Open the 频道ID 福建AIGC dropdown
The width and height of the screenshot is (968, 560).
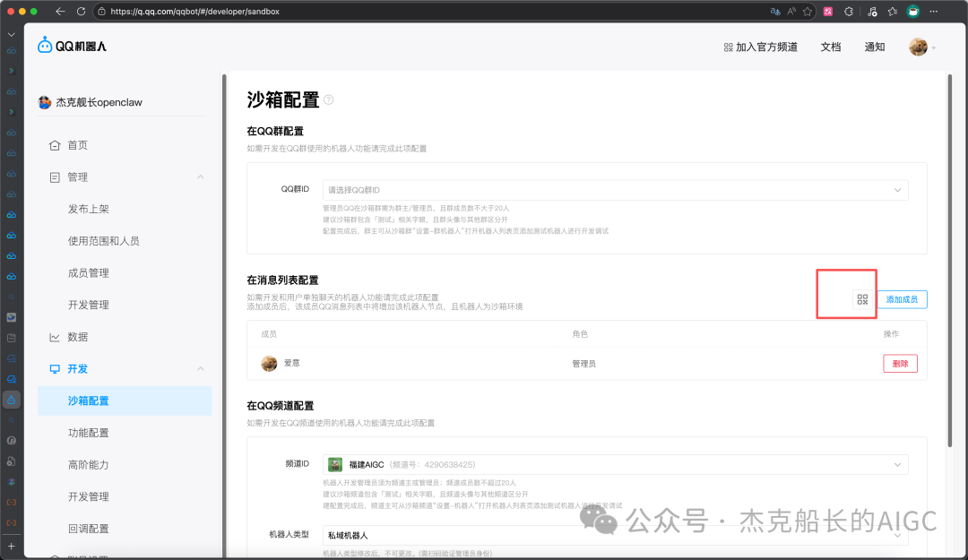616,464
